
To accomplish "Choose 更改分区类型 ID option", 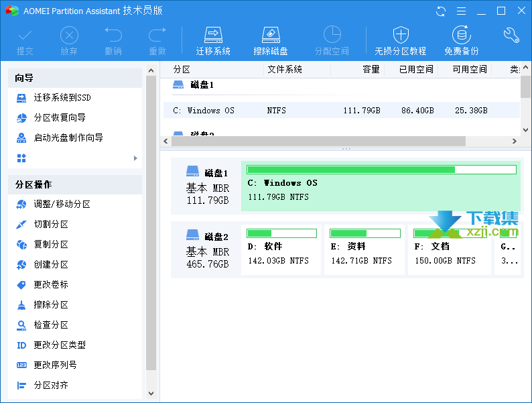I will tap(60, 345).
